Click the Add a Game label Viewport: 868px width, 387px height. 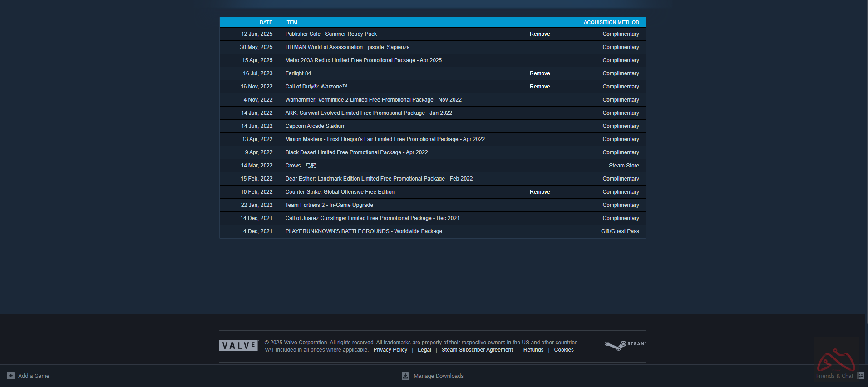(x=34, y=376)
